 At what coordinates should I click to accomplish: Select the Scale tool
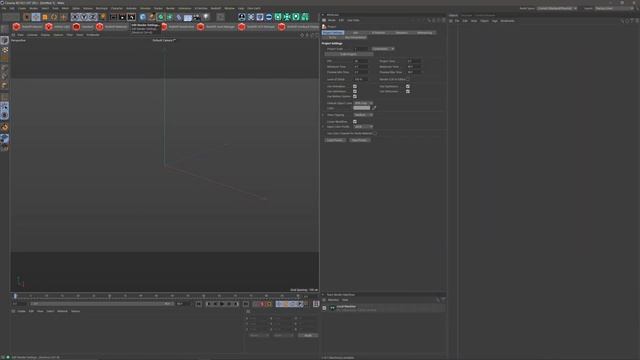[45, 17]
